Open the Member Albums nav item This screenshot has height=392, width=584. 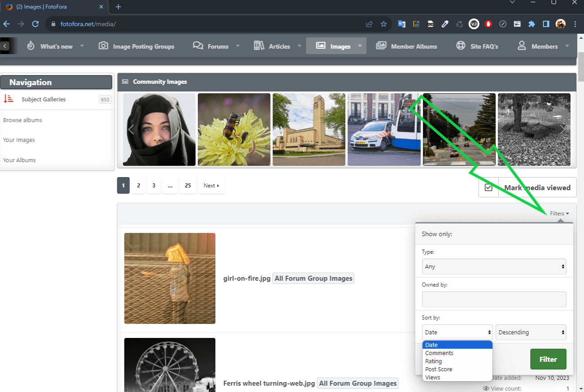(406, 46)
